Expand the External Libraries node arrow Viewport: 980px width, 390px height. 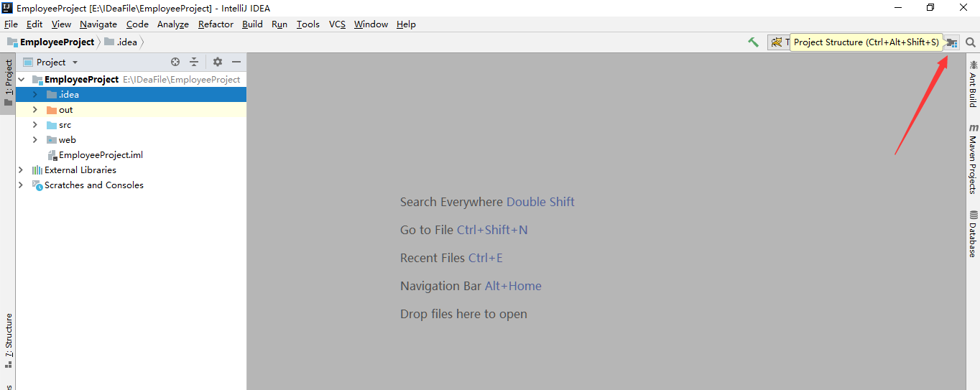pos(21,170)
